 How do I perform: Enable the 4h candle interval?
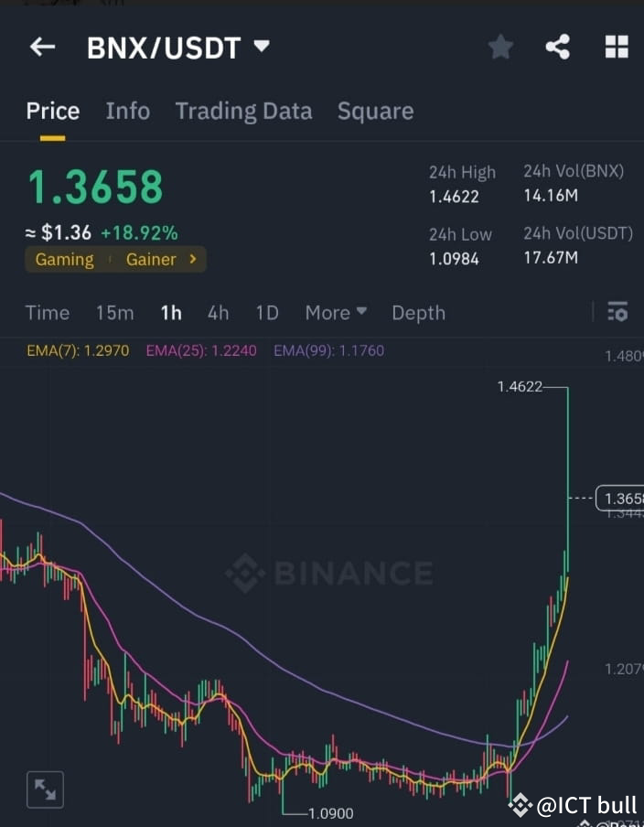point(218,312)
